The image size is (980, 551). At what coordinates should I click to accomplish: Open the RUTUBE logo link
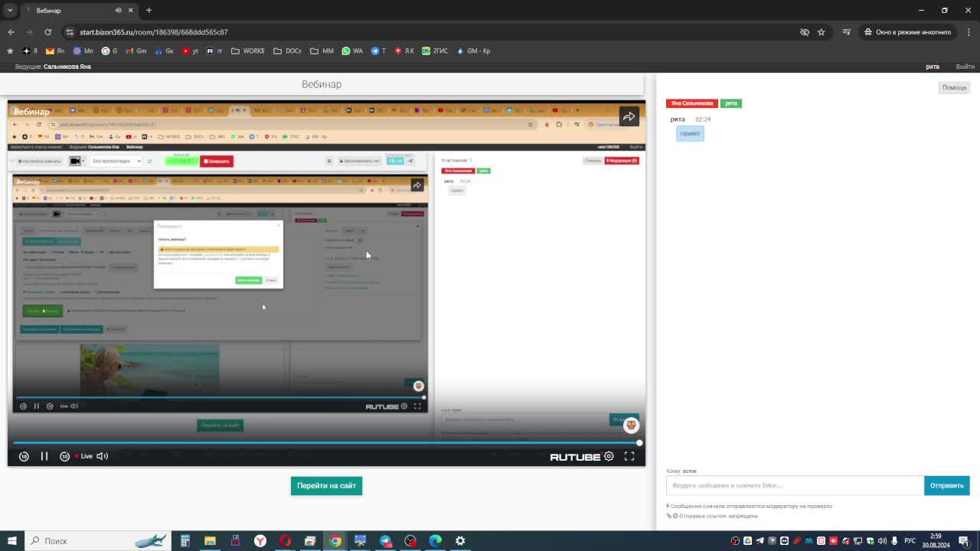click(x=575, y=457)
